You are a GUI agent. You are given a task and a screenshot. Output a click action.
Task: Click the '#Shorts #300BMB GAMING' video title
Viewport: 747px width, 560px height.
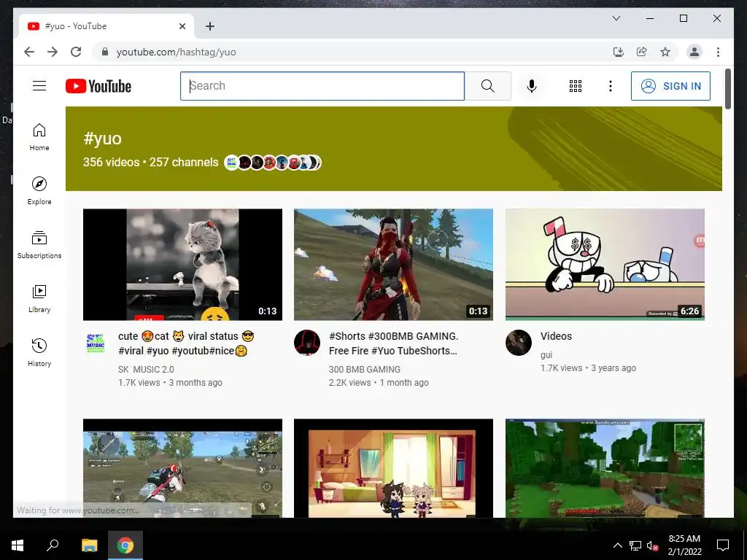click(x=393, y=343)
